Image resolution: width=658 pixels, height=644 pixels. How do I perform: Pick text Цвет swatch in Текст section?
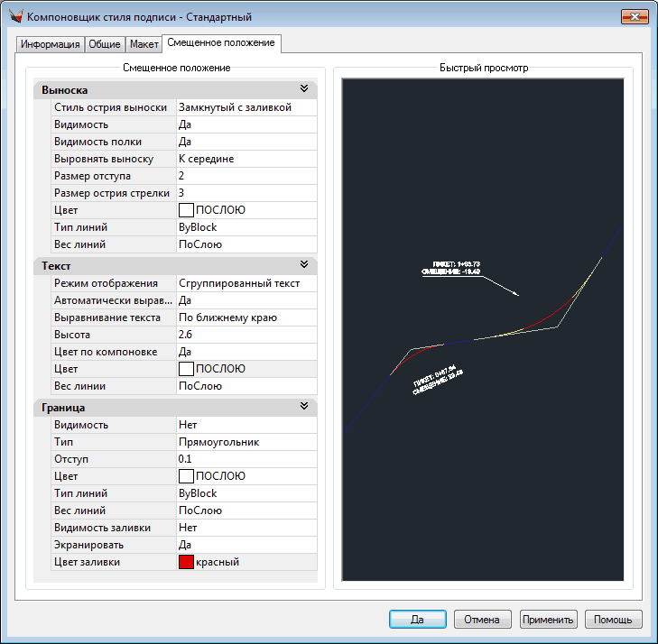186,369
